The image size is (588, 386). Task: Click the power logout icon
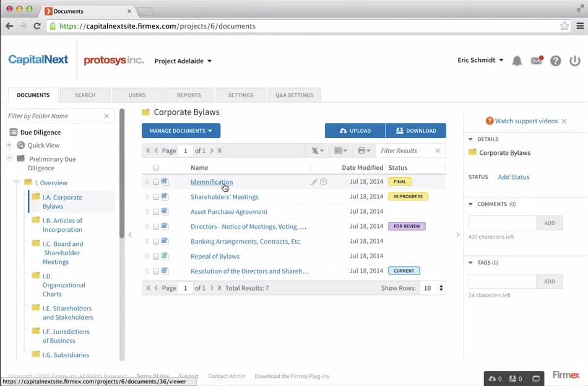(x=574, y=61)
